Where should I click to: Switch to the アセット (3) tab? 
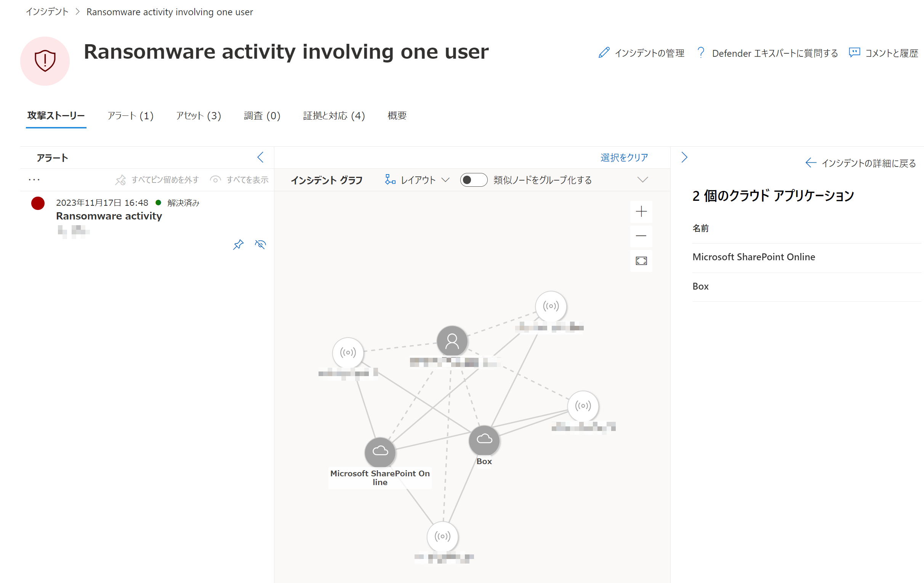click(x=199, y=115)
